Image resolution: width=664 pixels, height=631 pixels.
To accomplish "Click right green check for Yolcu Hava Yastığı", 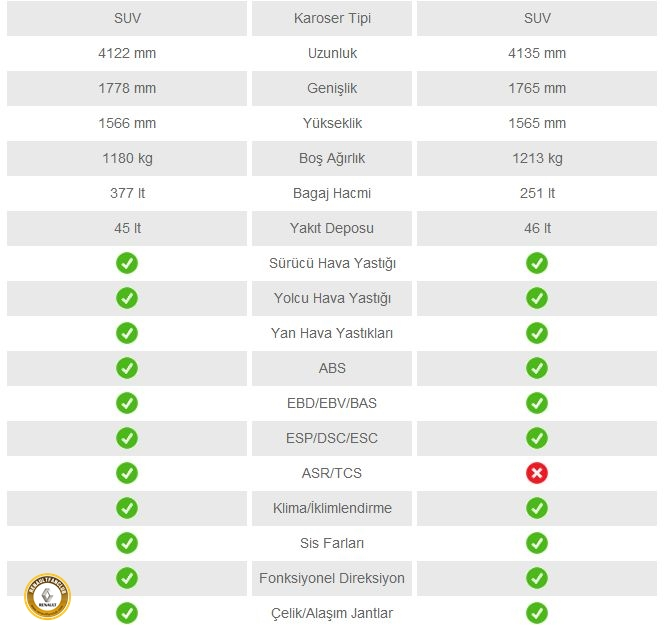I will click(537, 298).
